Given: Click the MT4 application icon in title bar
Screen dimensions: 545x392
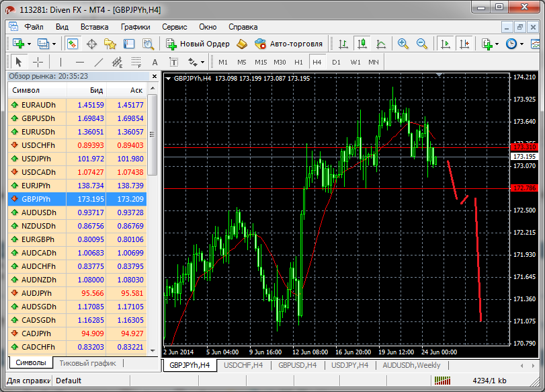Looking at the screenshot, I should [x=10, y=9].
